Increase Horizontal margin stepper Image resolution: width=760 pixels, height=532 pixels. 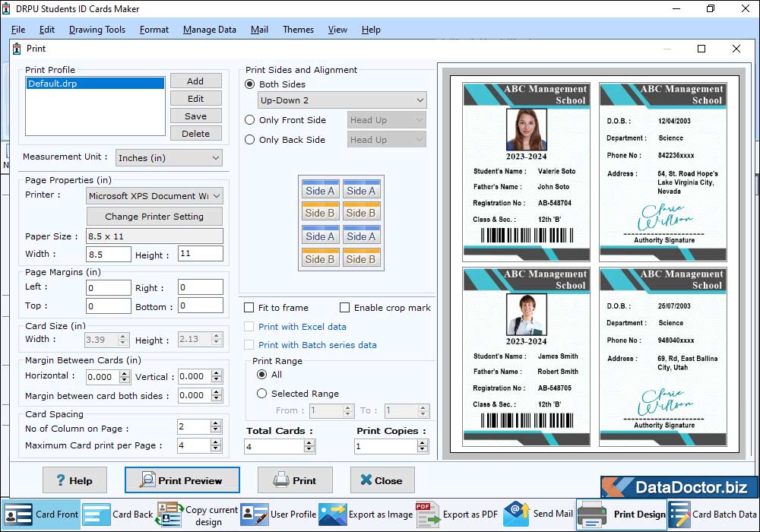tap(125, 374)
